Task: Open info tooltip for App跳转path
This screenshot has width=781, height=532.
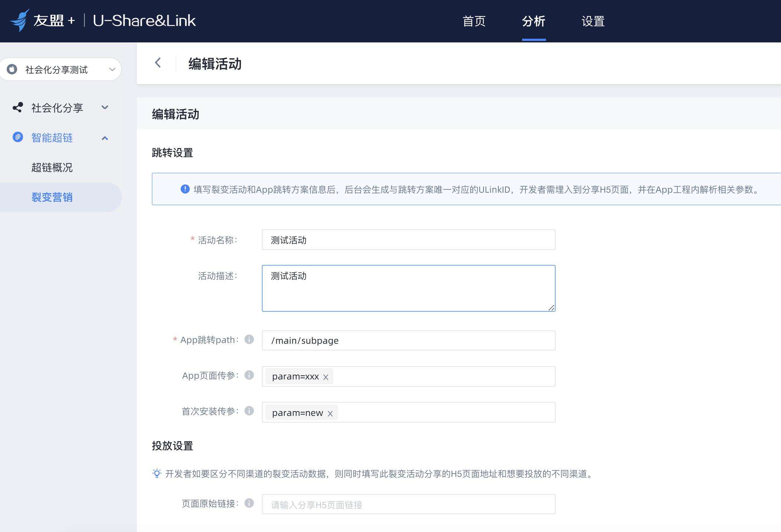Action: 249,339
